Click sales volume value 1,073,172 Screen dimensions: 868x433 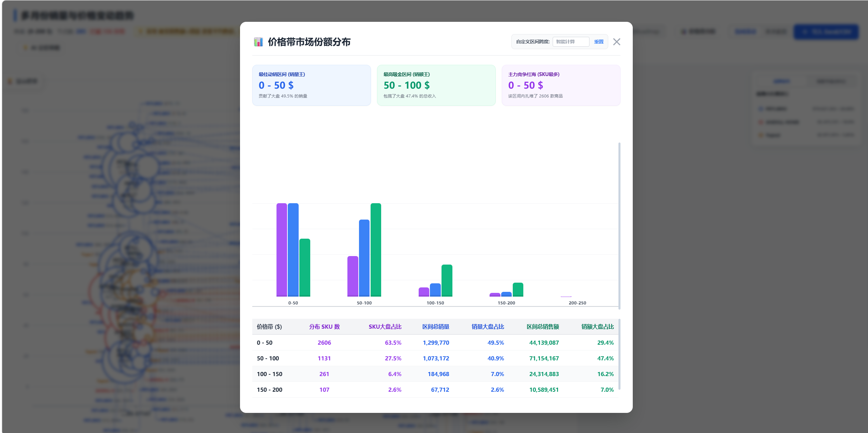coord(436,358)
